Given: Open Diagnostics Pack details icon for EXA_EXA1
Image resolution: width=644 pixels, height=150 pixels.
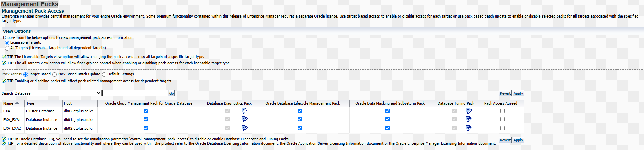Looking at the screenshot, I should 245,119.
